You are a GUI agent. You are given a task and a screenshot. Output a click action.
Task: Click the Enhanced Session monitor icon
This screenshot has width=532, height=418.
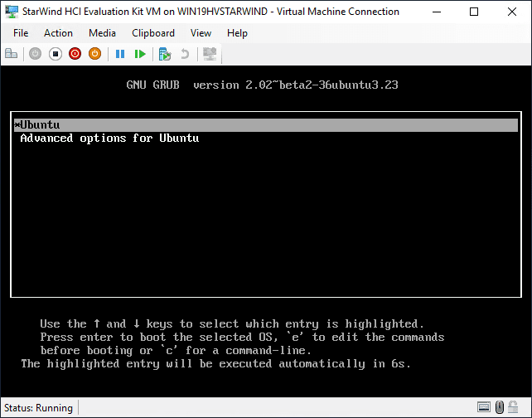[x=210, y=54]
